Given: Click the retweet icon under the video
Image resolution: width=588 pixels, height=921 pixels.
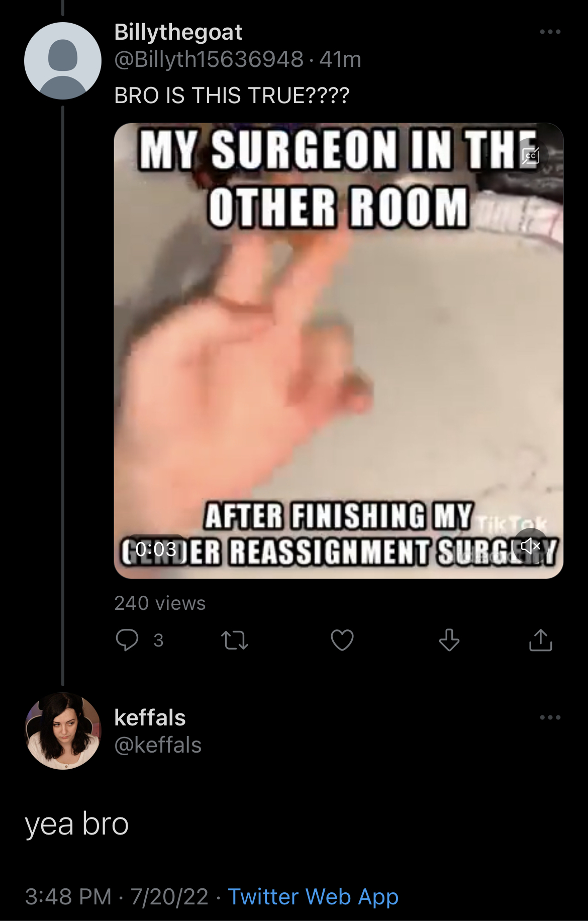Looking at the screenshot, I should [235, 640].
